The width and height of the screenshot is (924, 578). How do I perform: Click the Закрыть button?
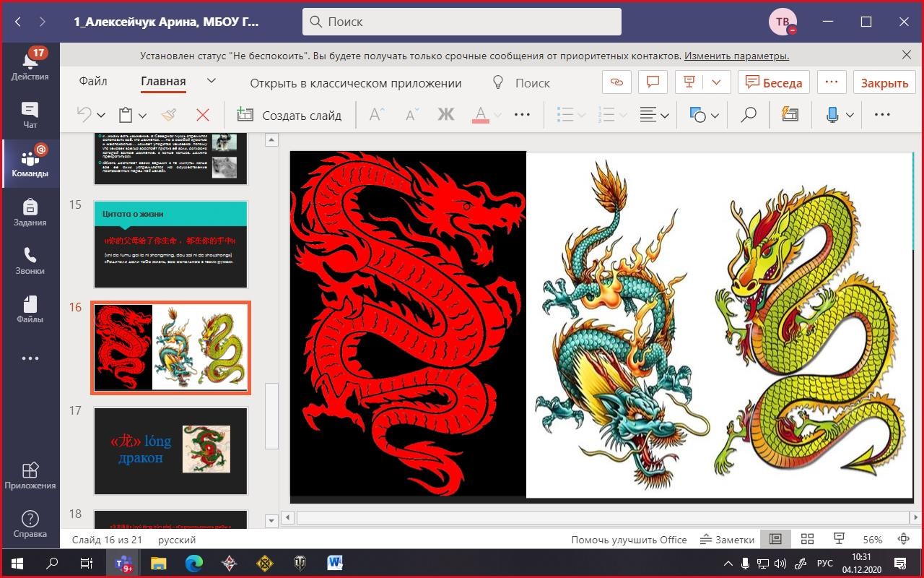tap(884, 82)
